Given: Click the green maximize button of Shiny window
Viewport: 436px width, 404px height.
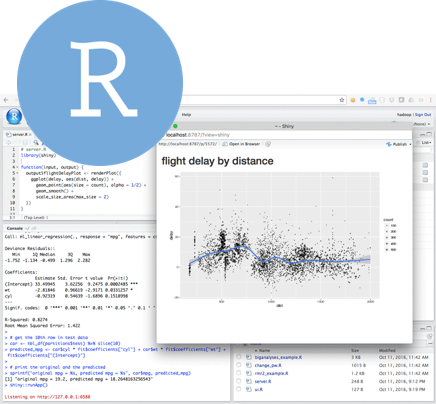Looking at the screenshot, I should point(175,126).
